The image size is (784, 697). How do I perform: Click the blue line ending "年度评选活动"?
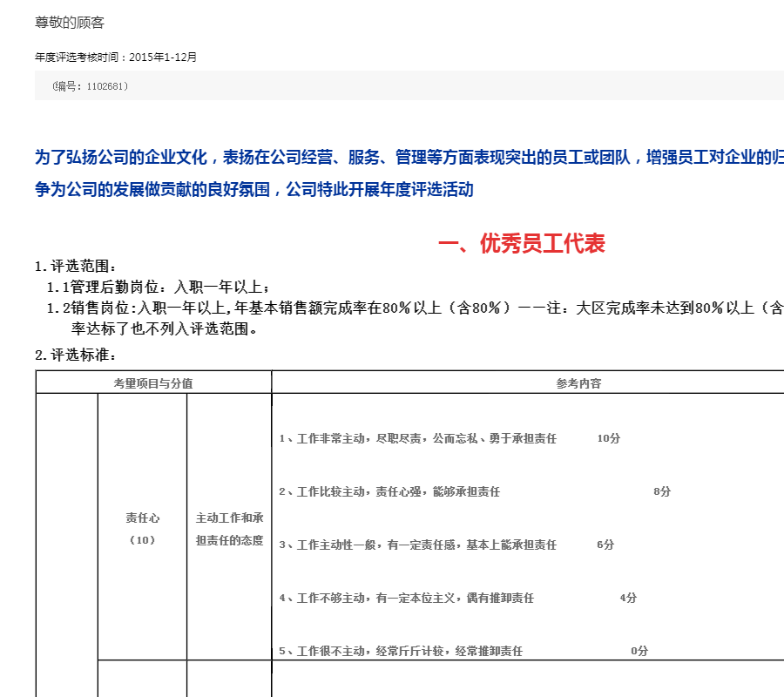[x=254, y=189]
